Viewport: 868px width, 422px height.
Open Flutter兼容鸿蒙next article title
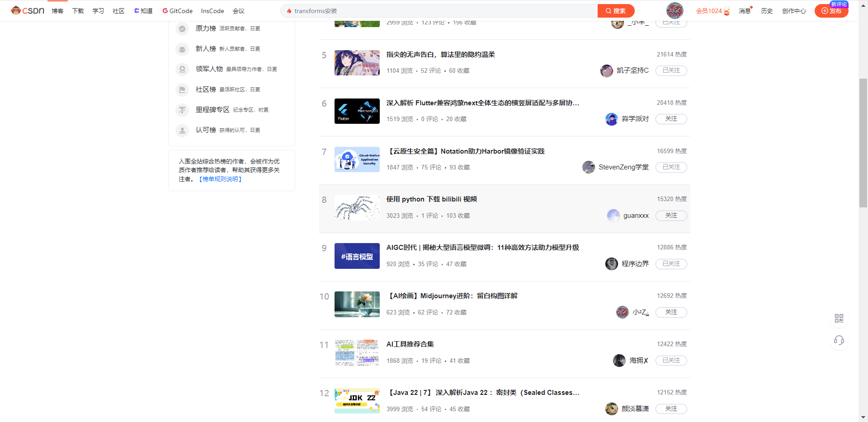[x=483, y=103]
